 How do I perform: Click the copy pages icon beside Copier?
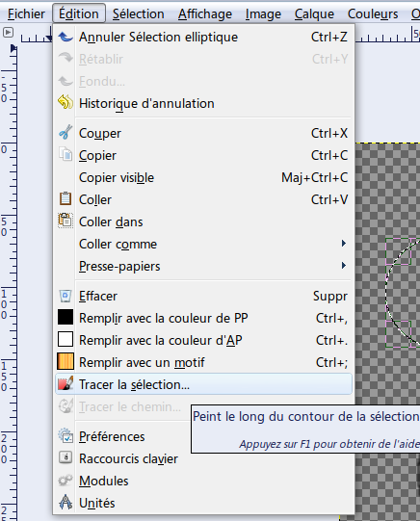pos(66,154)
